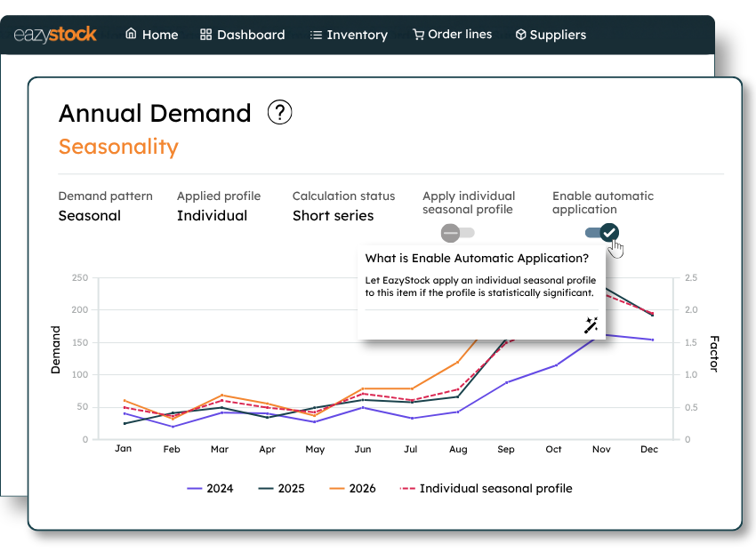The width and height of the screenshot is (756, 560).
Task: Click the Aug label on the x-axis
Action: [458, 450]
